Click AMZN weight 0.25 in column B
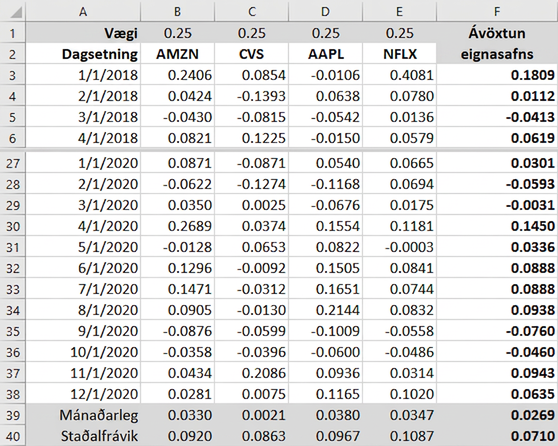558x446 pixels. pyautogui.click(x=177, y=33)
